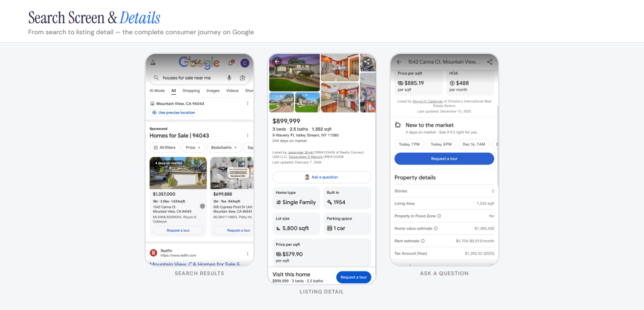This screenshot has width=644, height=310.
Task: Click the Tax Amount (Year) row
Action: [444, 253]
